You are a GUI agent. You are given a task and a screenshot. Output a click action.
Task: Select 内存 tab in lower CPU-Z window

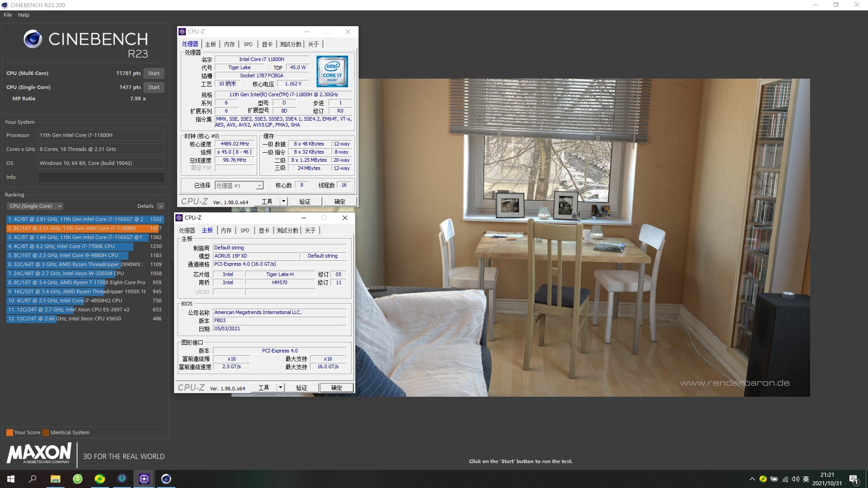(226, 230)
